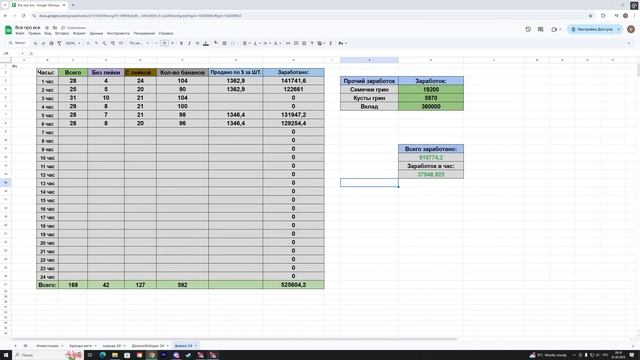Open the Формат menu
The width and height of the screenshot is (640, 360).
point(79,33)
